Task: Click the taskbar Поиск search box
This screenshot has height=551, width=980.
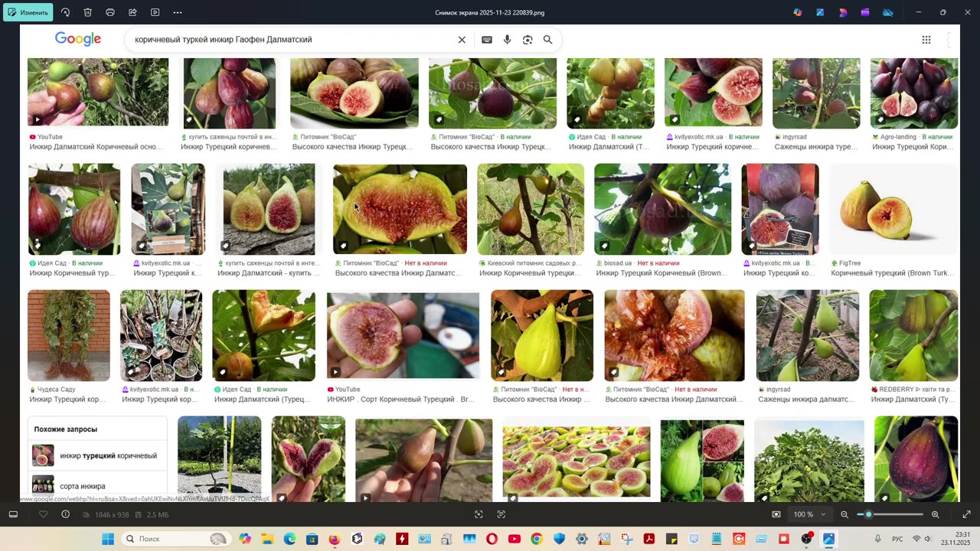Action: pos(175,539)
